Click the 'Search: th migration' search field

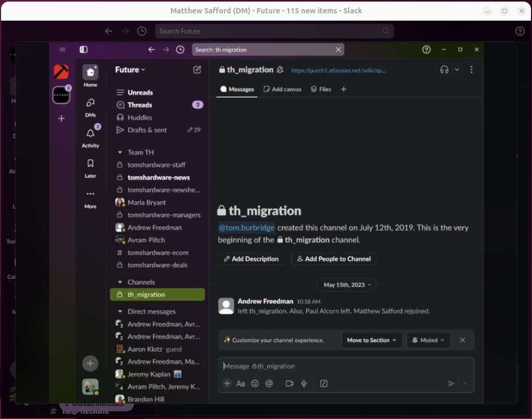click(268, 50)
